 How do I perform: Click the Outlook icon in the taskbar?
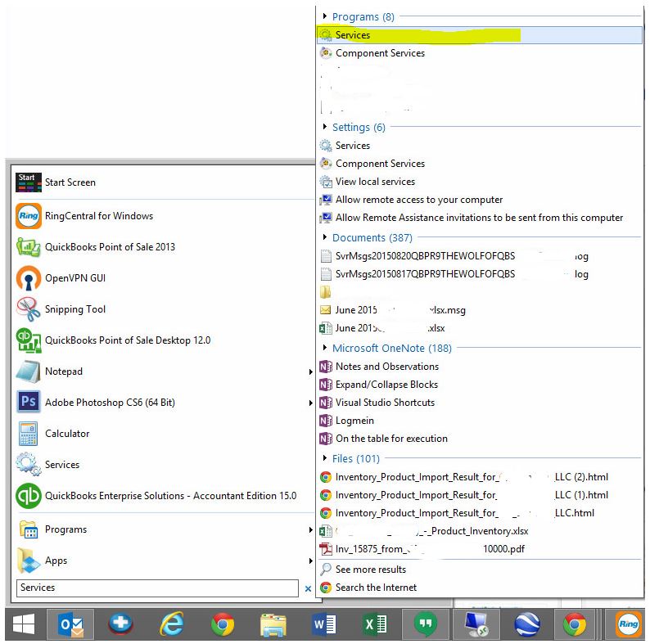tap(70, 624)
